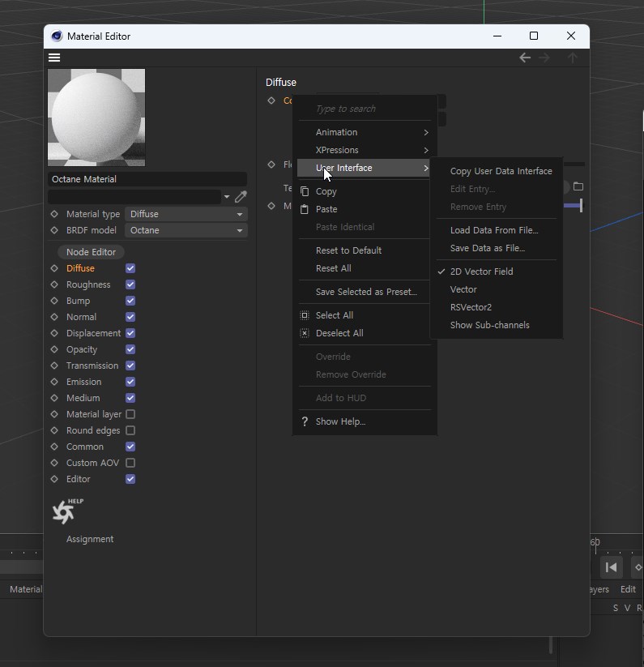
Task: Go back using left arrow
Action: click(x=525, y=58)
